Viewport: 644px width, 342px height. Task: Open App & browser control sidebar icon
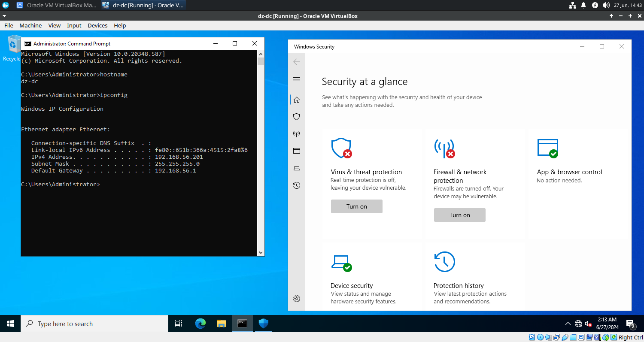296,151
